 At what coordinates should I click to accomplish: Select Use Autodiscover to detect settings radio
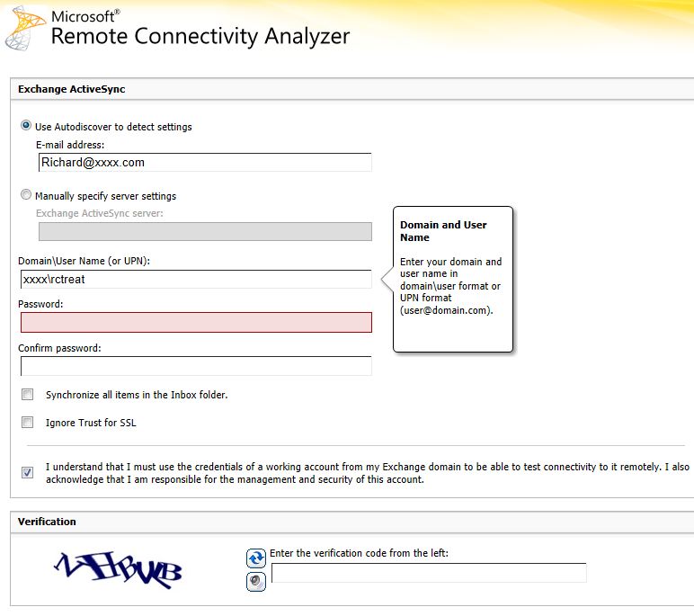coord(26,126)
